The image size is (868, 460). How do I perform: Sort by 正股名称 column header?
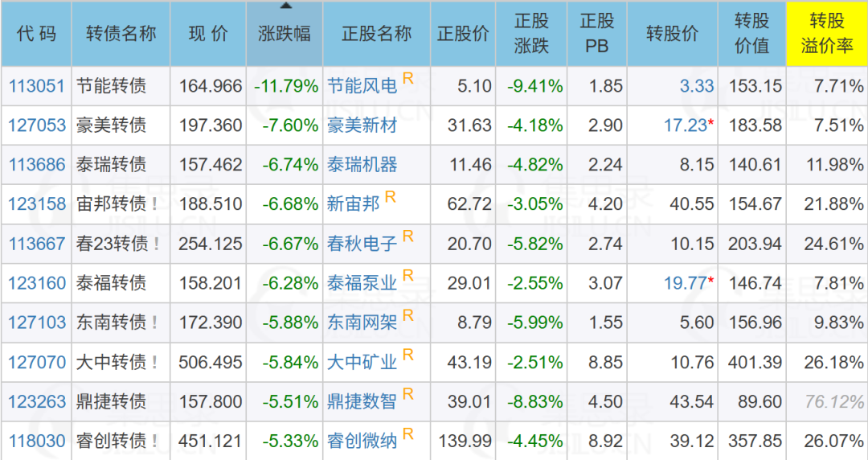pos(376,34)
